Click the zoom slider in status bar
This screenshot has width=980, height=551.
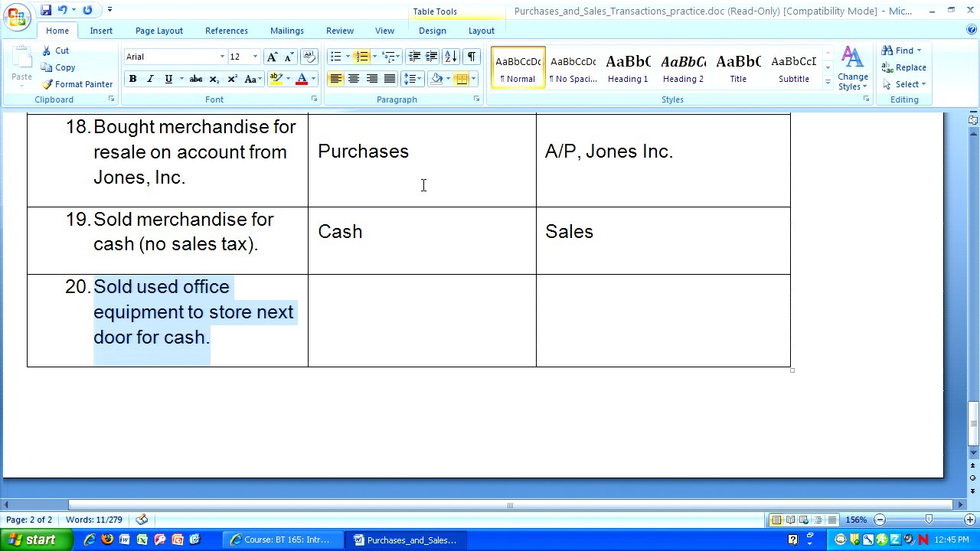click(x=928, y=520)
